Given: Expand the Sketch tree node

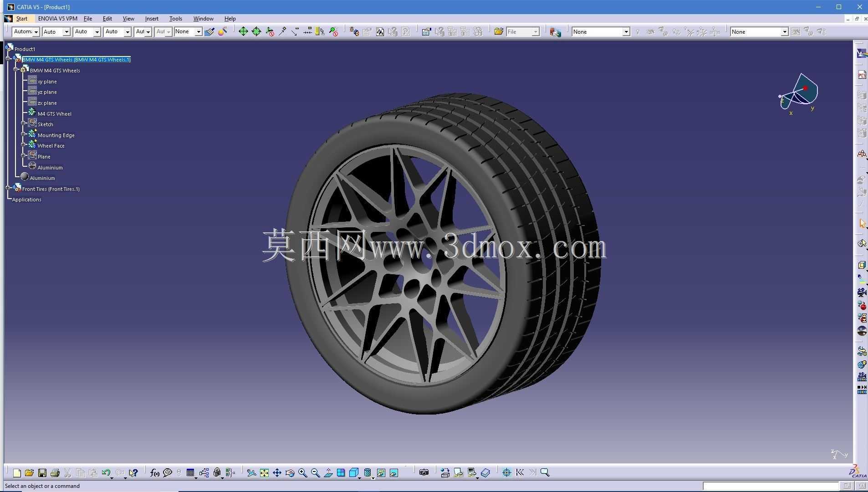Looking at the screenshot, I should [x=24, y=123].
